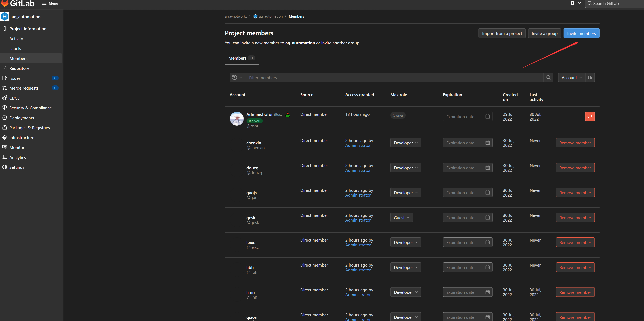
Task: Open Repository in the sidebar
Action: point(19,68)
